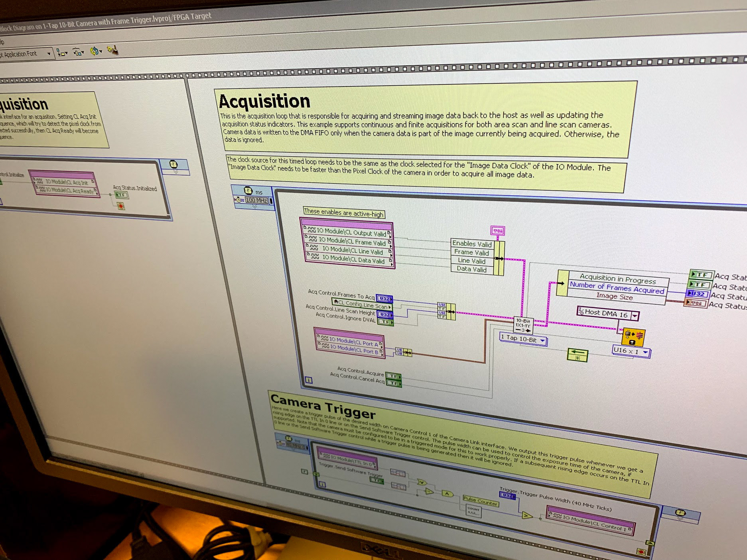
Task: Select the IO Module\CL Acq Ready node
Action: tap(67, 190)
